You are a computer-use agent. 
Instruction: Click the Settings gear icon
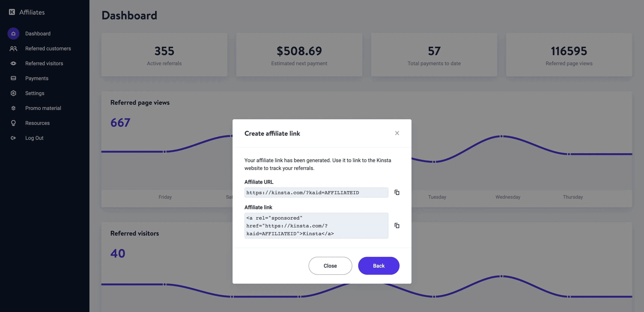click(13, 93)
